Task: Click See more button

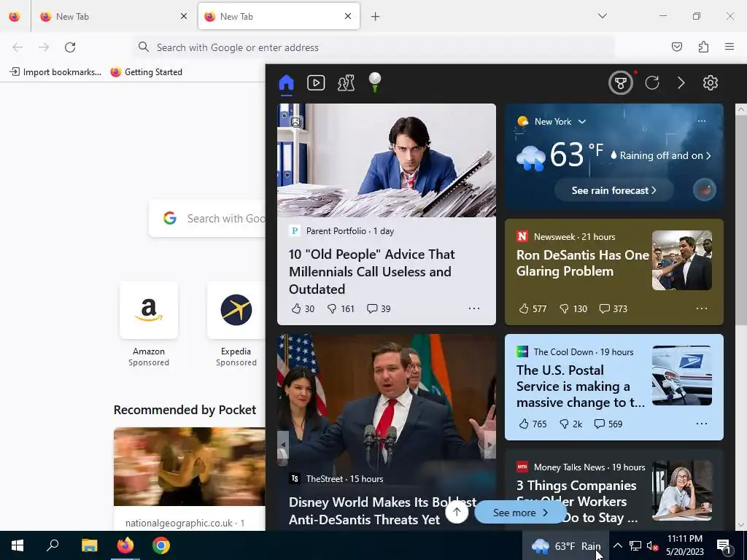Action: point(520,513)
